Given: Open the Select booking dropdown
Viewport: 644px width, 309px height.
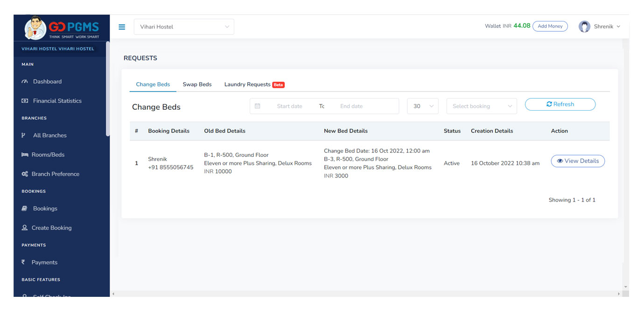Looking at the screenshot, I should [482, 106].
